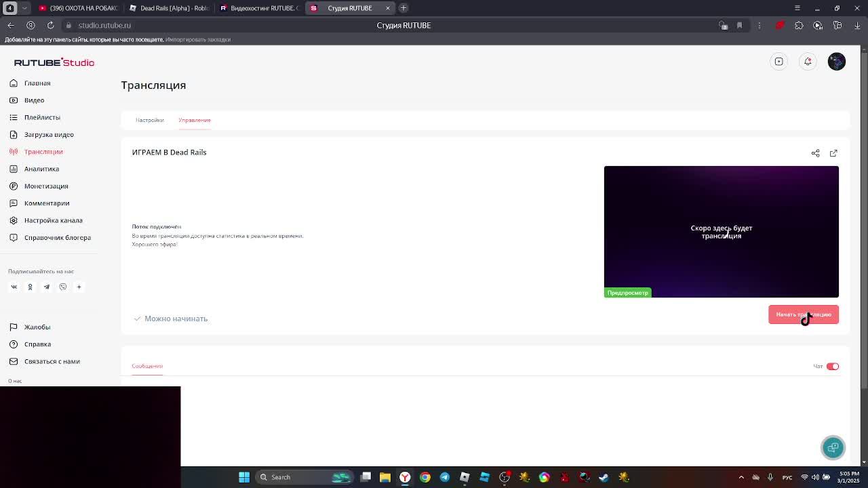
Task: Click the add video upload icon
Action: click(779, 62)
